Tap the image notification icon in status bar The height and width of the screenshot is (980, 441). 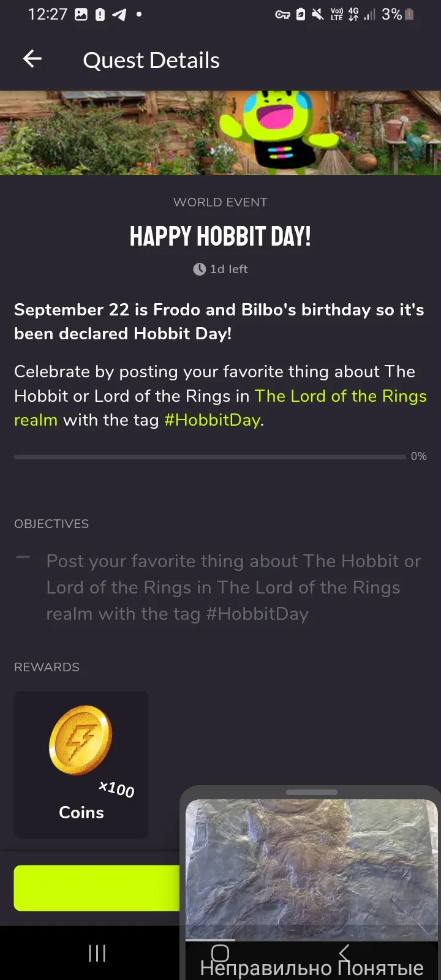click(x=81, y=14)
